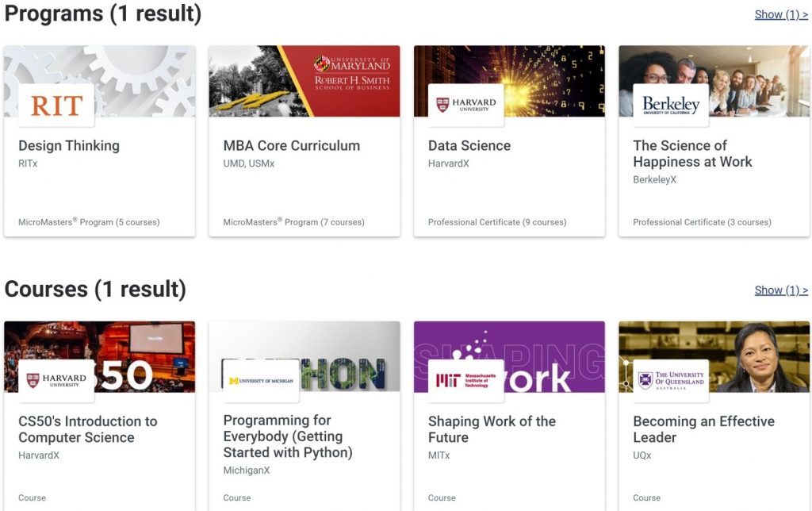Click HarvardX under CS50's Introduction
This screenshot has height=511, width=812.
pos(39,455)
